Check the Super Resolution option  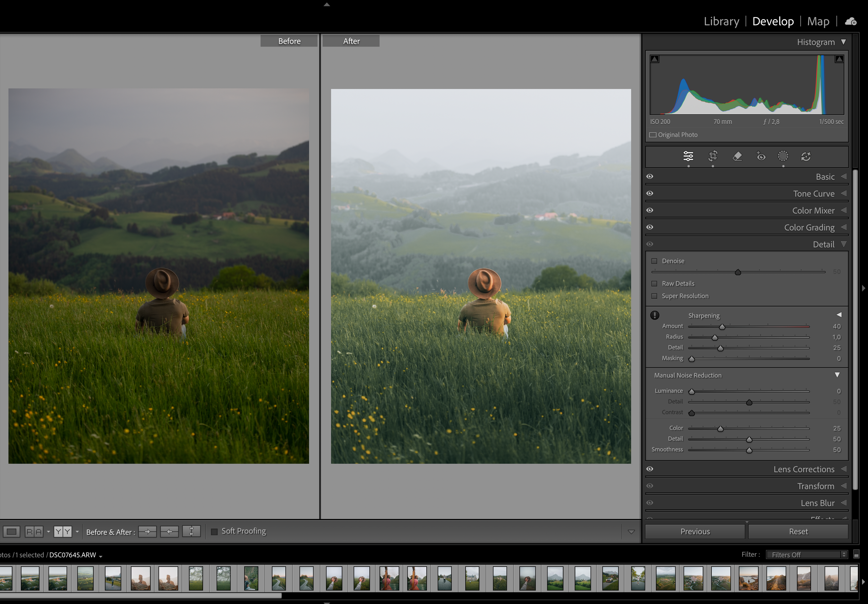654,296
